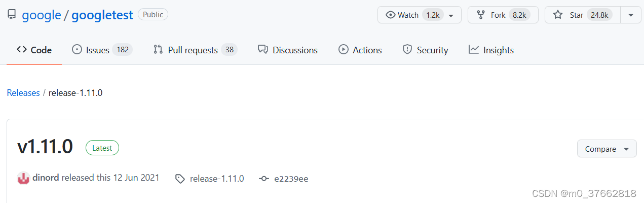Click the commit icon beside e2239ee
644x203 pixels.
pos(263,179)
